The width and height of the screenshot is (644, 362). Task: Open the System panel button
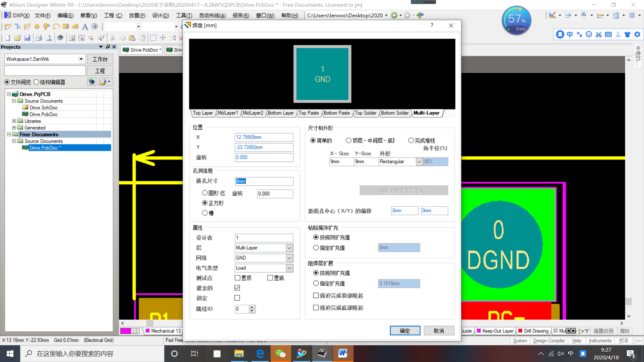(520, 341)
